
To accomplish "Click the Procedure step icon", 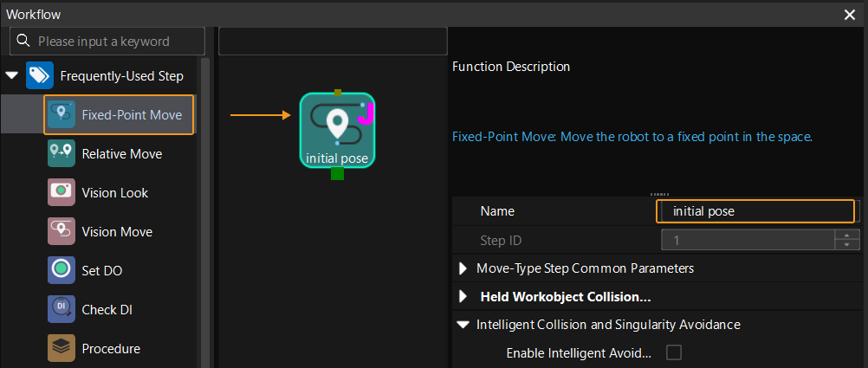I will tap(61, 348).
